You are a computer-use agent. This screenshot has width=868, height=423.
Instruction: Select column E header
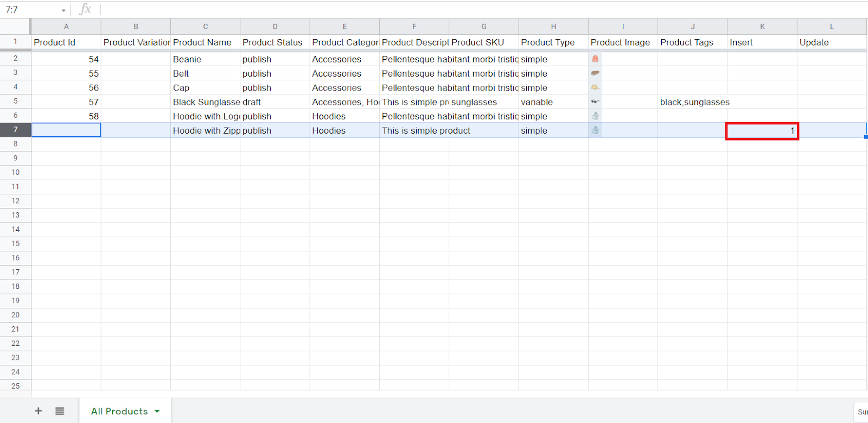(x=344, y=27)
